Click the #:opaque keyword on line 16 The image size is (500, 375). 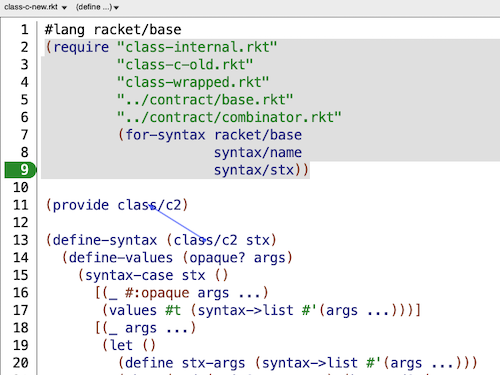click(157, 293)
